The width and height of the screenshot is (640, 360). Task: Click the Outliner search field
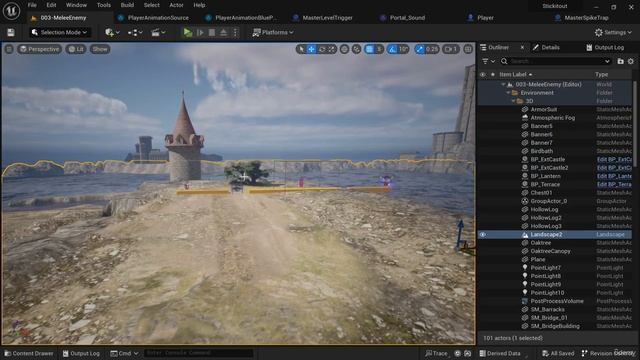[556, 61]
